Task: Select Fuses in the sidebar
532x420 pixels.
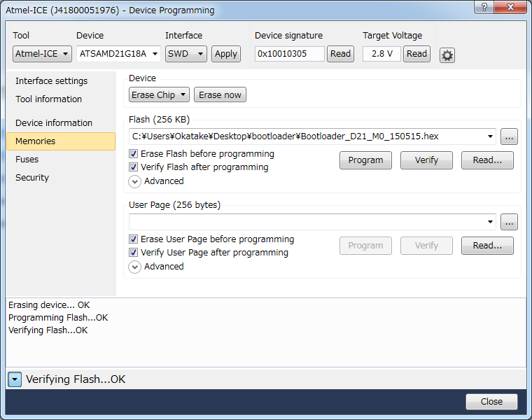Action: coord(27,160)
